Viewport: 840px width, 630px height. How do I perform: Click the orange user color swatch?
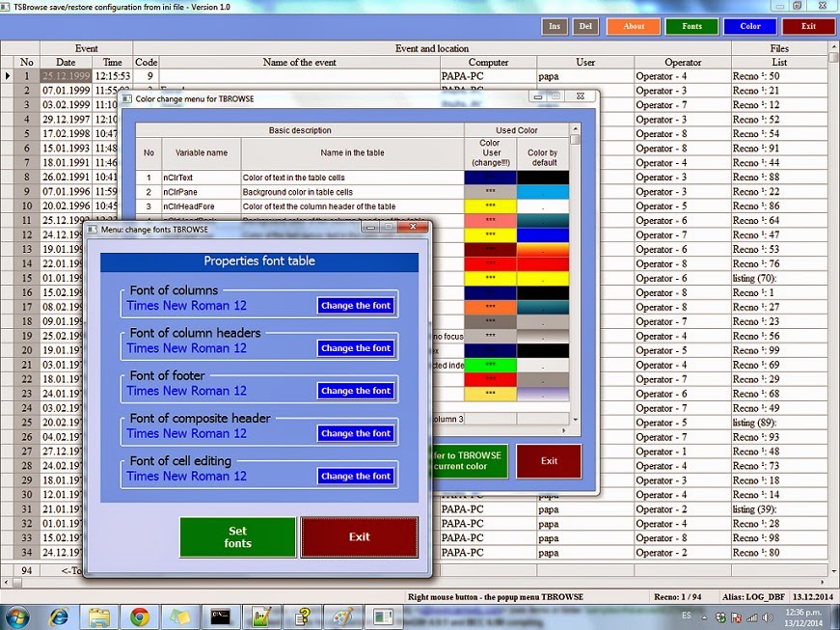click(x=490, y=307)
